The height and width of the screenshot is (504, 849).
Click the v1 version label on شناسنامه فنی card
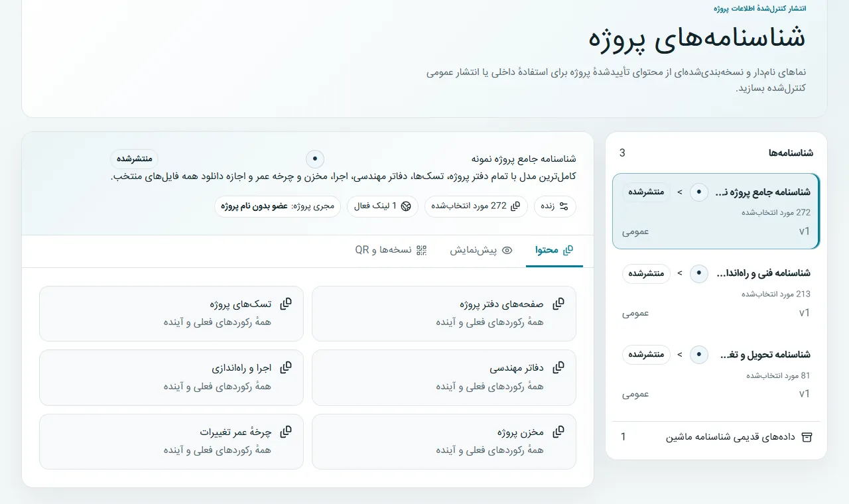point(805,313)
